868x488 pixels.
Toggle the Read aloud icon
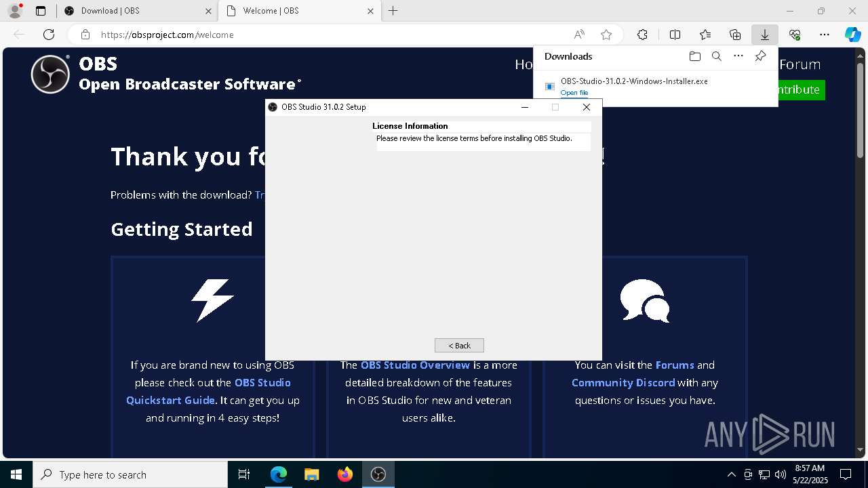(579, 35)
